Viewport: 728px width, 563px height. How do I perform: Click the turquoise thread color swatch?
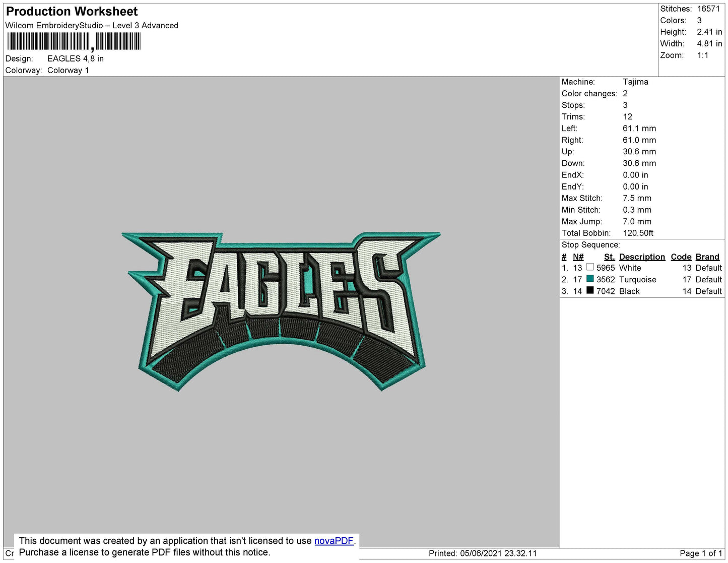(x=590, y=279)
